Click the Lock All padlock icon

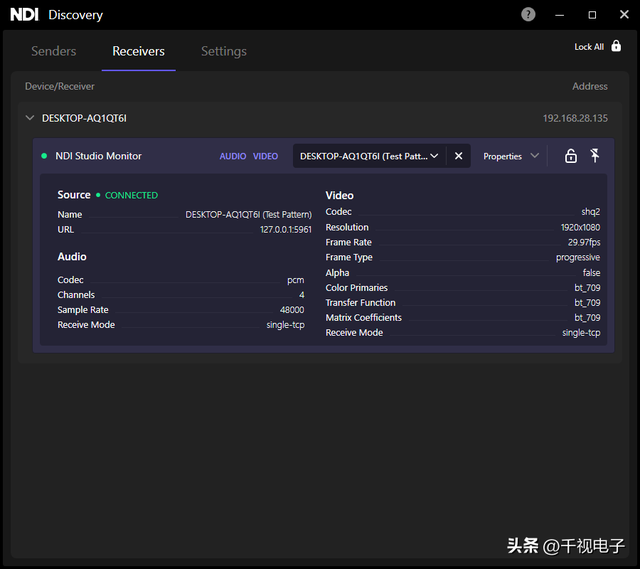[x=616, y=46]
